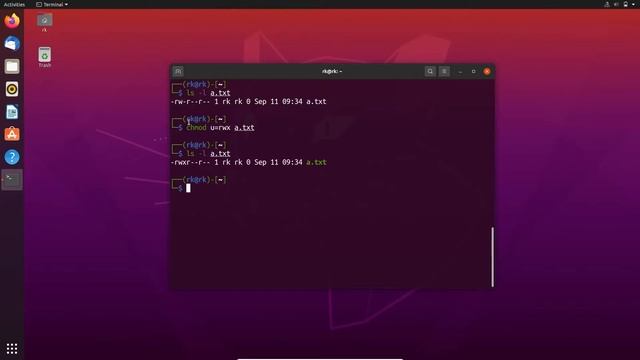The width and height of the screenshot is (640, 360).
Task: Maximize the terminal window
Action: click(473, 71)
